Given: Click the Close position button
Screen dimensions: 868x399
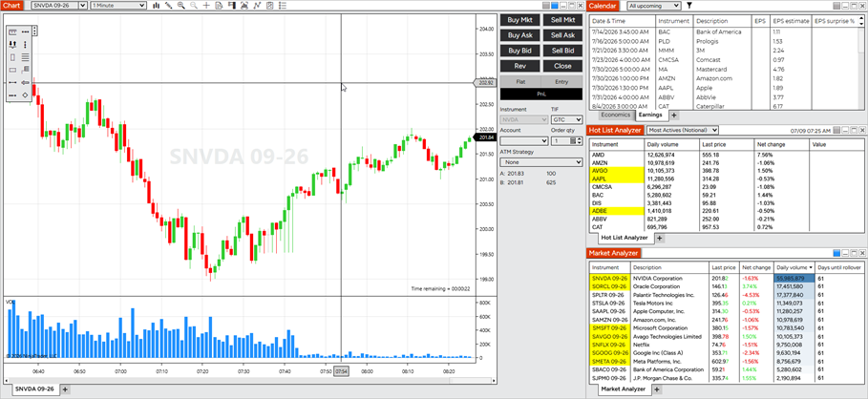Looking at the screenshot, I should [x=562, y=66].
